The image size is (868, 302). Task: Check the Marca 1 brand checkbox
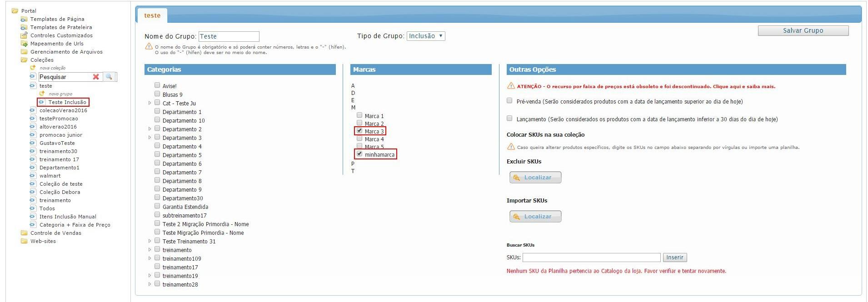[359, 115]
